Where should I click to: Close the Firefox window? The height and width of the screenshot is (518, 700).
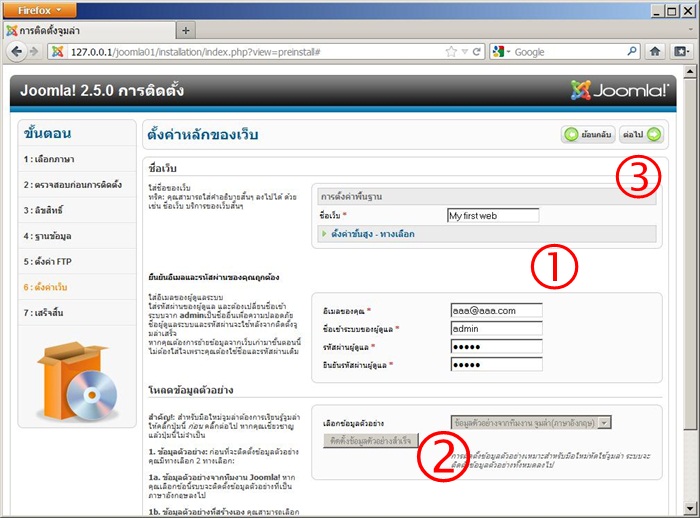[688, 11]
